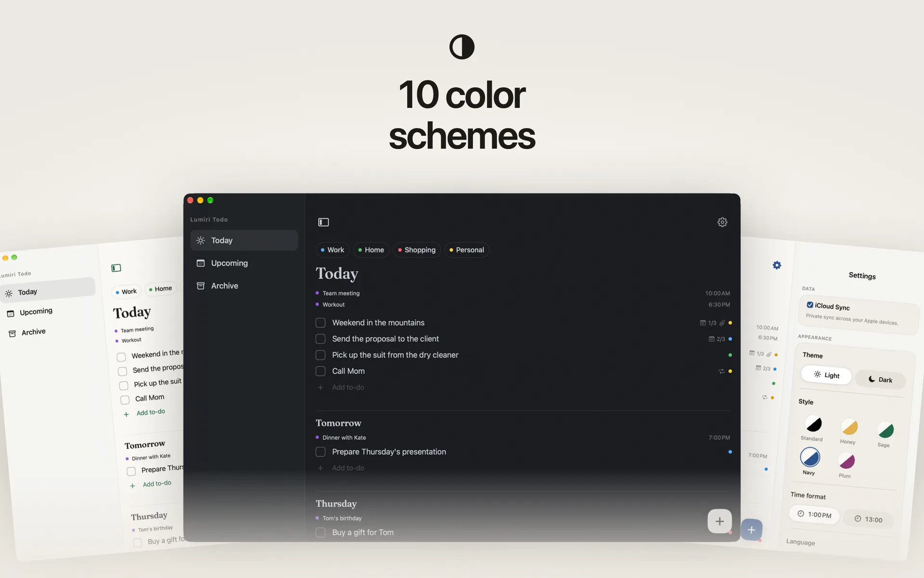Select 1:00 PM time format

tap(814, 514)
